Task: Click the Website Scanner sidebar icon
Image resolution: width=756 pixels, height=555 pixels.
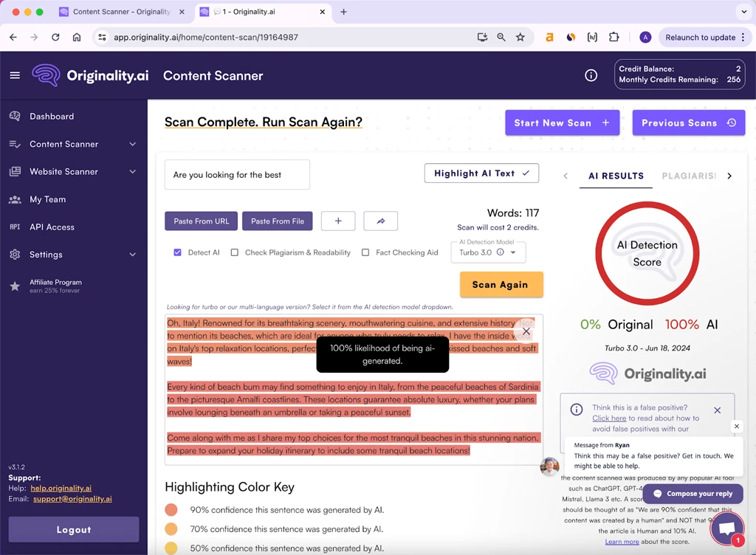Action: pos(15,171)
